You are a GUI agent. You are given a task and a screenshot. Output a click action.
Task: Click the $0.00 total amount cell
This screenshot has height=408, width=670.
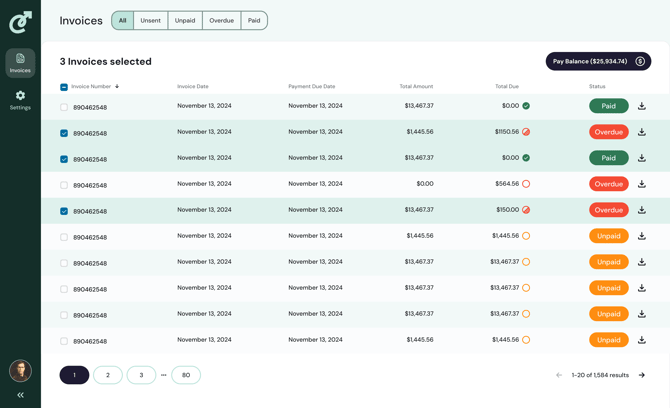[x=425, y=184]
